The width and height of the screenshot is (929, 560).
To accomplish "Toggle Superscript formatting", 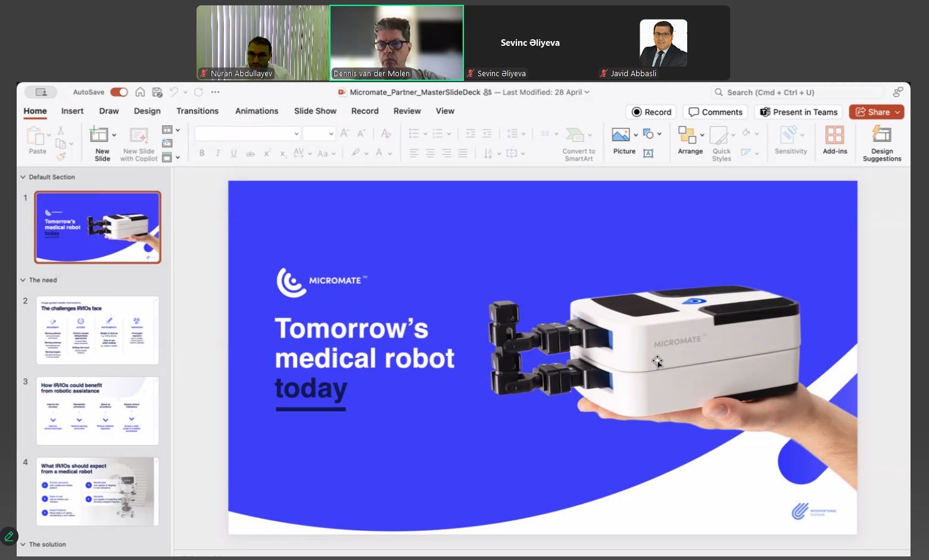I will click(267, 154).
